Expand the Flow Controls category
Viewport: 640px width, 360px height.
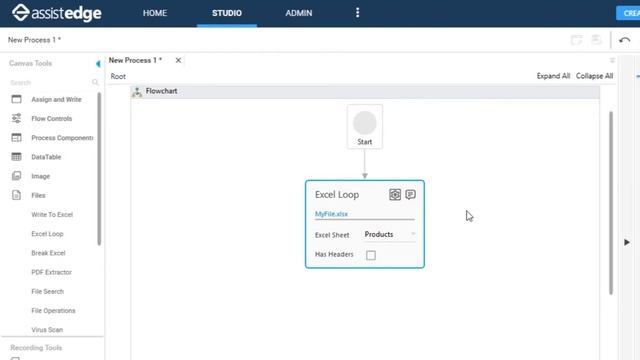51,118
